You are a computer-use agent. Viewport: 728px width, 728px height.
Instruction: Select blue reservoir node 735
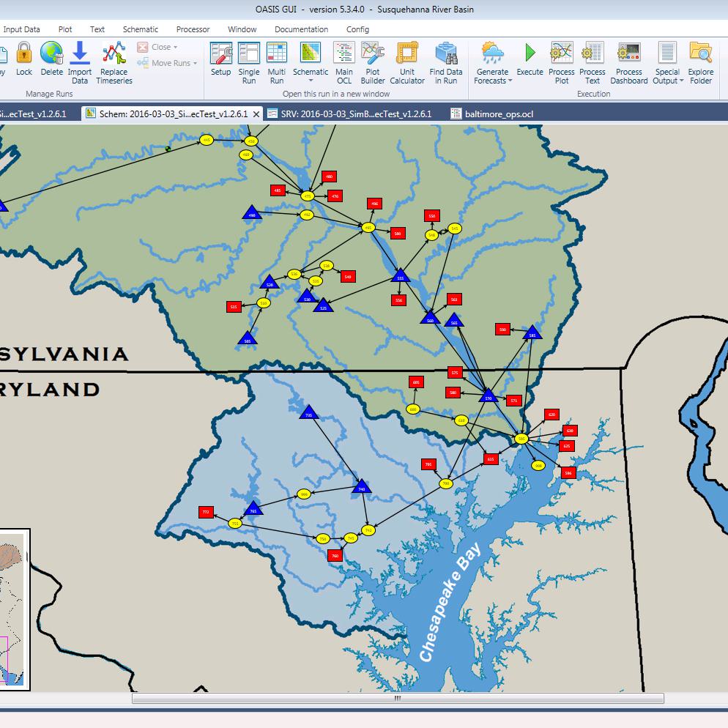tap(308, 414)
